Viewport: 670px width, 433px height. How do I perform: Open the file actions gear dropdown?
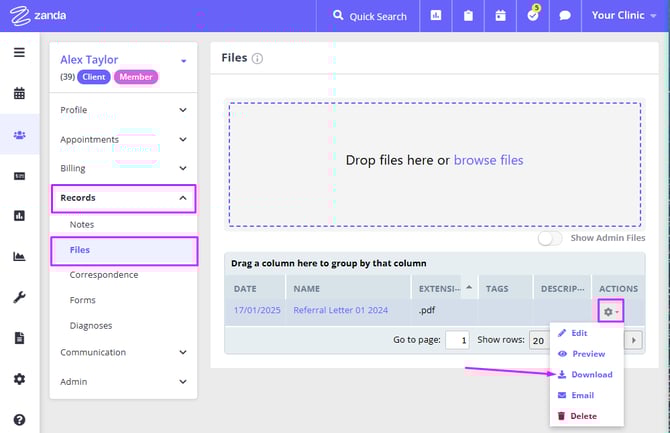click(609, 311)
